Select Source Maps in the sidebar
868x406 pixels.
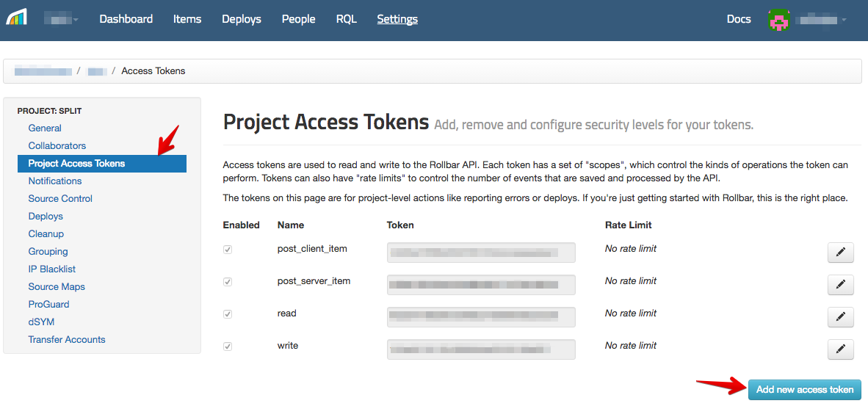coord(57,287)
